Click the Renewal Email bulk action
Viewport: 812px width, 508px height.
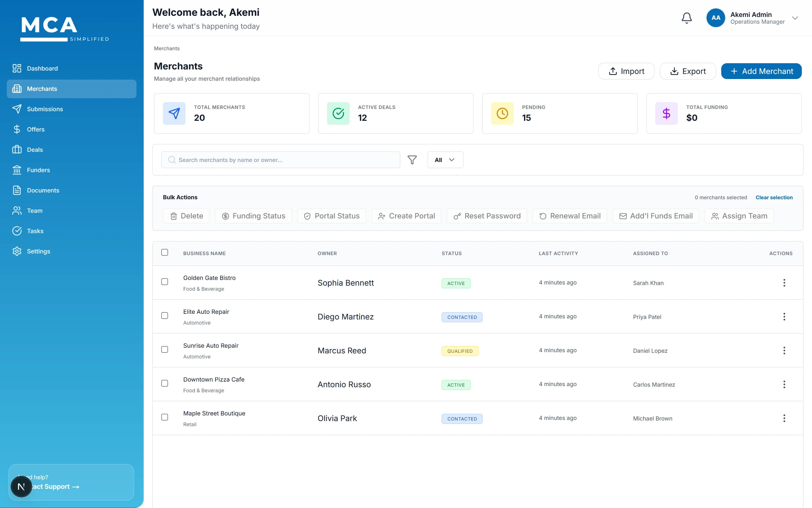pos(570,216)
